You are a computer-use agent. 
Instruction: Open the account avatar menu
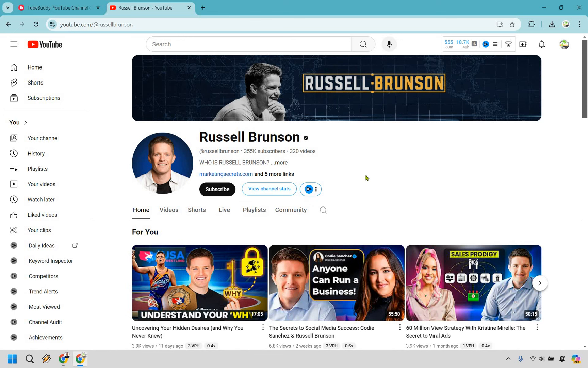coord(564,44)
